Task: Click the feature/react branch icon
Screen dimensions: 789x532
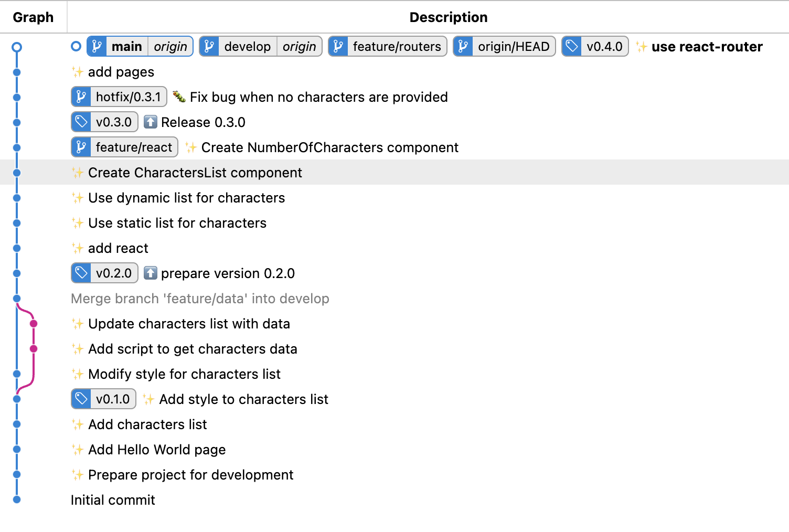Action: [81, 147]
